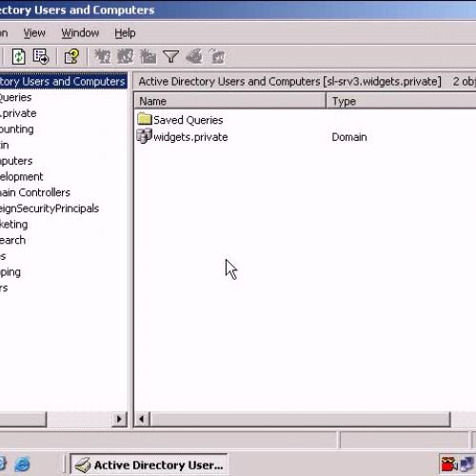
Task: Select the widgets.private domain icon
Action: coord(145,136)
